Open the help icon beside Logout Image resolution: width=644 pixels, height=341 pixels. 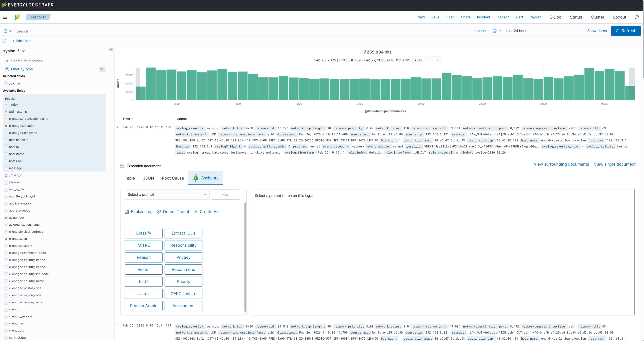click(637, 17)
